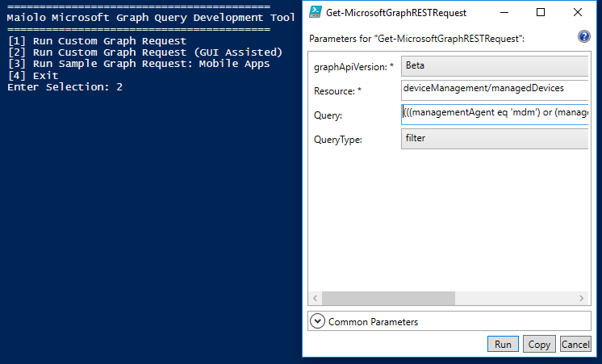Click the scrollbar left arrow

point(316,298)
